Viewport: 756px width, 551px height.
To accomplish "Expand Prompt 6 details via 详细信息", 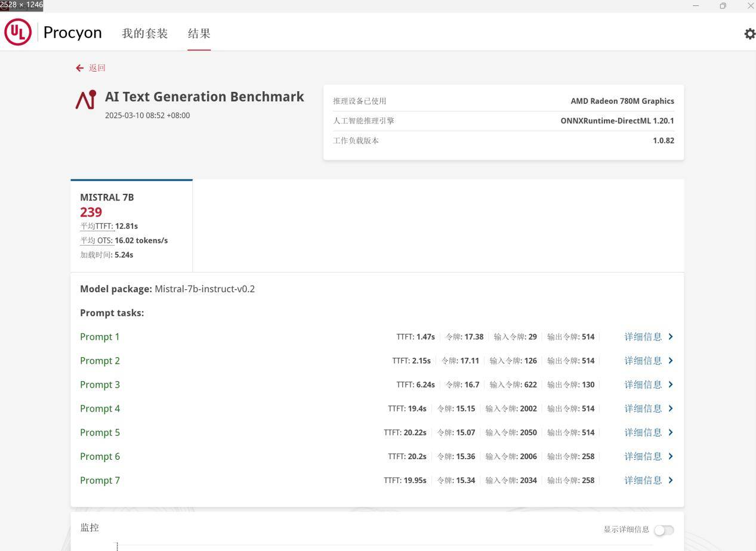I will pos(643,456).
